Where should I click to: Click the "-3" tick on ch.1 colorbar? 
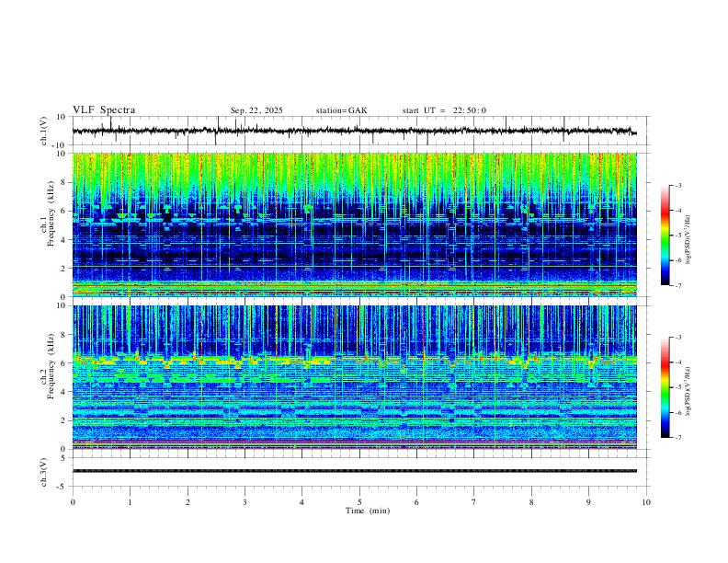677,185
